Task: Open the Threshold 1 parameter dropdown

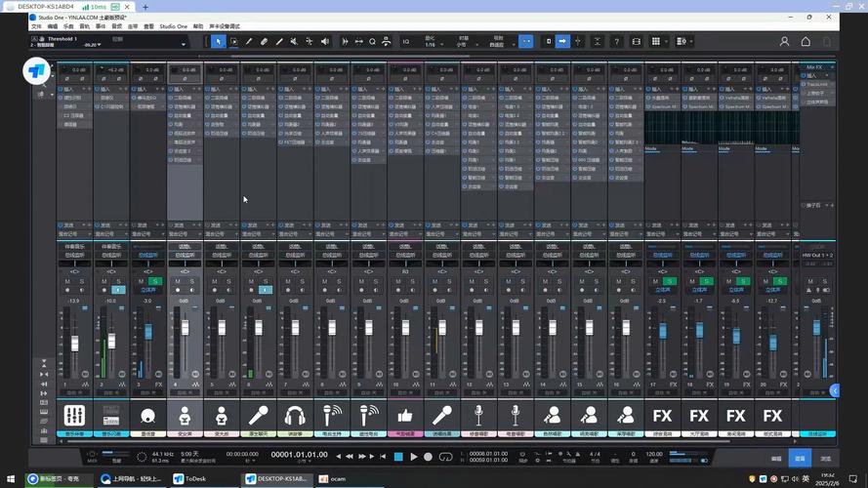Action: [184, 43]
